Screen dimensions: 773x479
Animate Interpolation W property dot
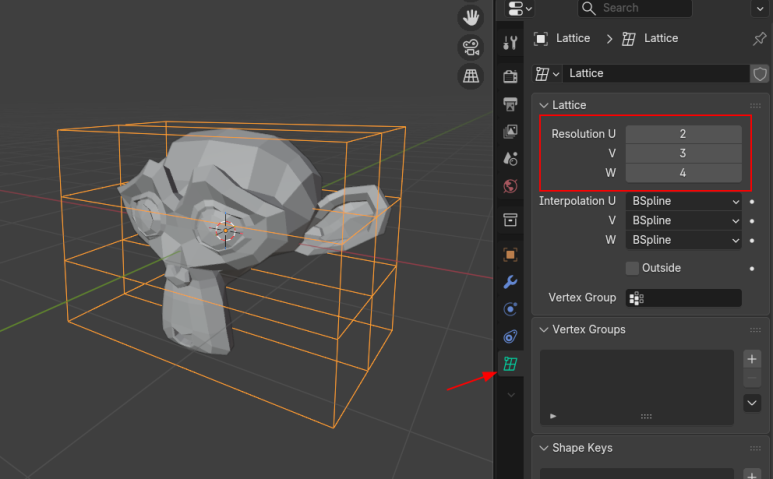(x=752, y=240)
